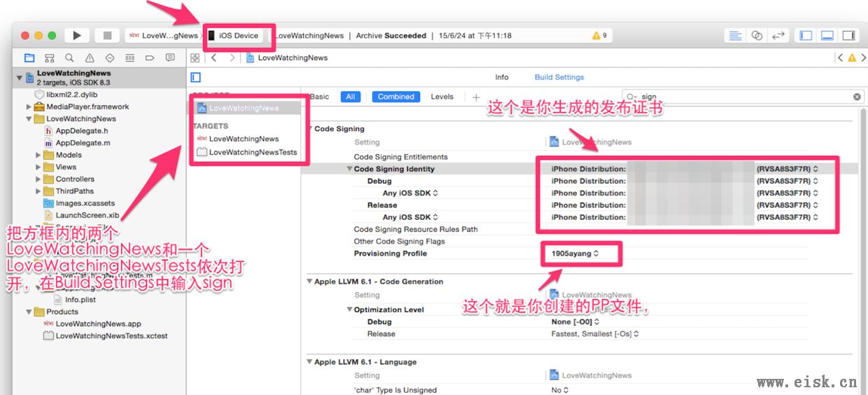
Task: Select the Standard editor icon
Action: [x=735, y=35]
